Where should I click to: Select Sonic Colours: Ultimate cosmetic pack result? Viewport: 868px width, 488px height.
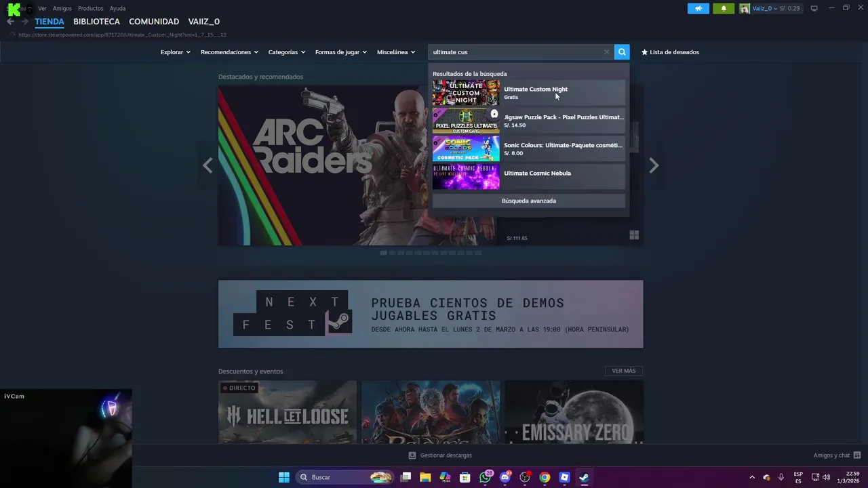529,148
